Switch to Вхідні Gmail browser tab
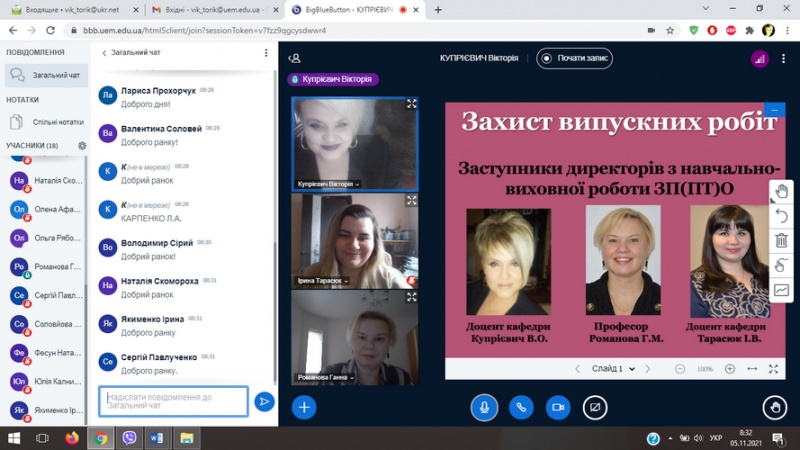This screenshot has width=800, height=450. (x=214, y=10)
